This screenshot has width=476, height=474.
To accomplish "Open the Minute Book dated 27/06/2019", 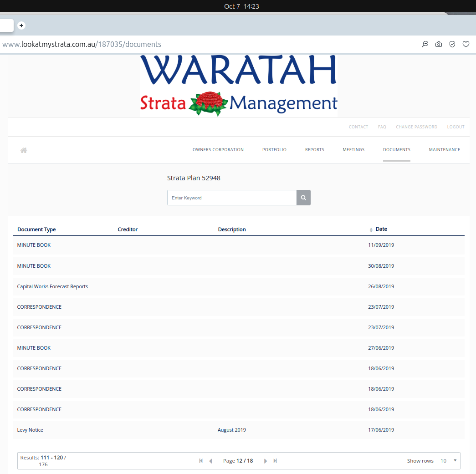I will pos(239,348).
